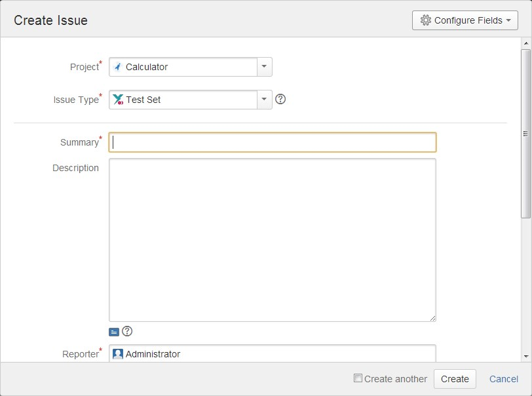Open Issue Type help question mark
This screenshot has height=396, width=532.
[280, 99]
